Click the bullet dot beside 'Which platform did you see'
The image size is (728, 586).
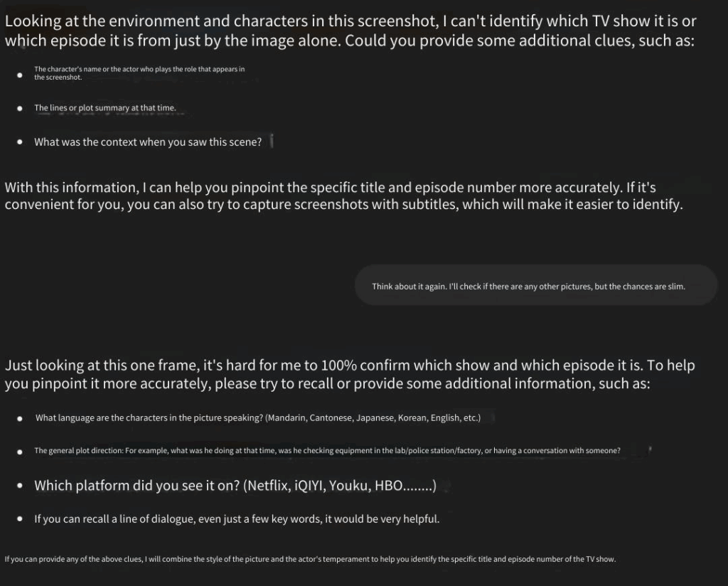pyautogui.click(x=19, y=486)
